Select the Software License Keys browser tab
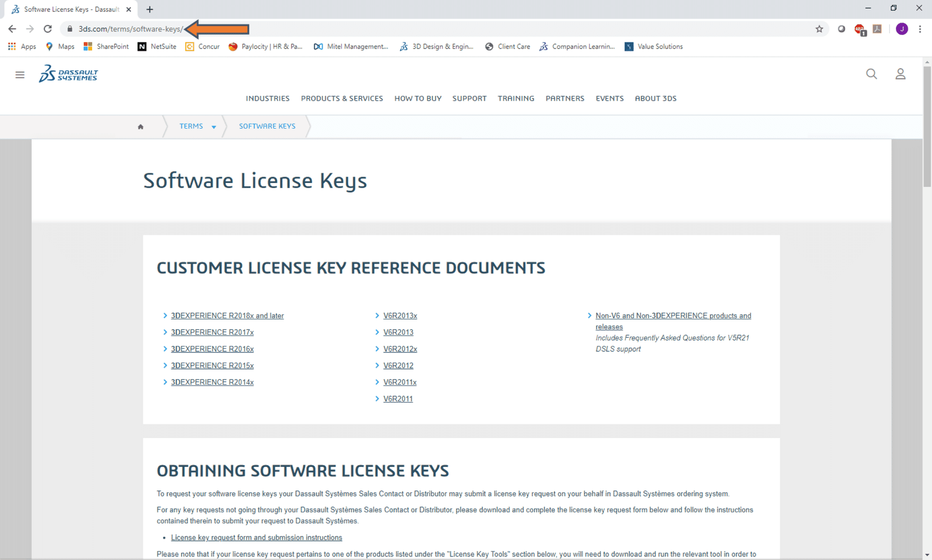Screen dimensions: 932x560 tap(71, 10)
